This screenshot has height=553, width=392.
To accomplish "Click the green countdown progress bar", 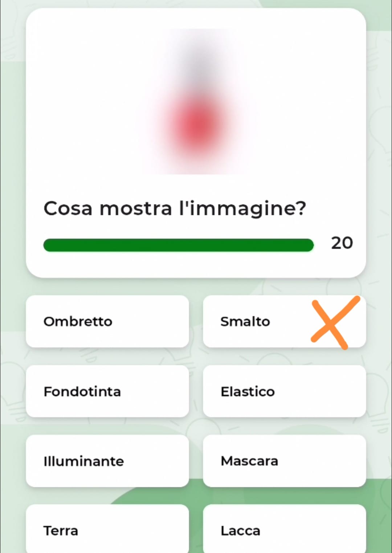I will coord(178,245).
